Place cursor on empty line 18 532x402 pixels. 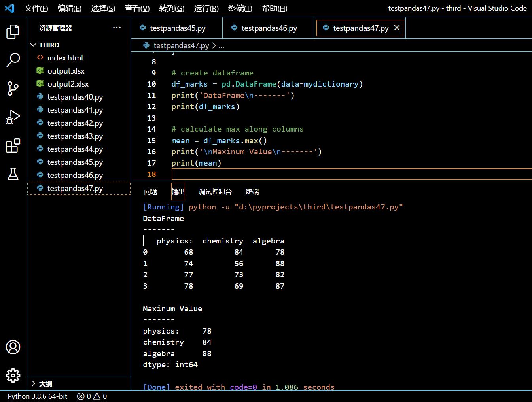(x=351, y=174)
